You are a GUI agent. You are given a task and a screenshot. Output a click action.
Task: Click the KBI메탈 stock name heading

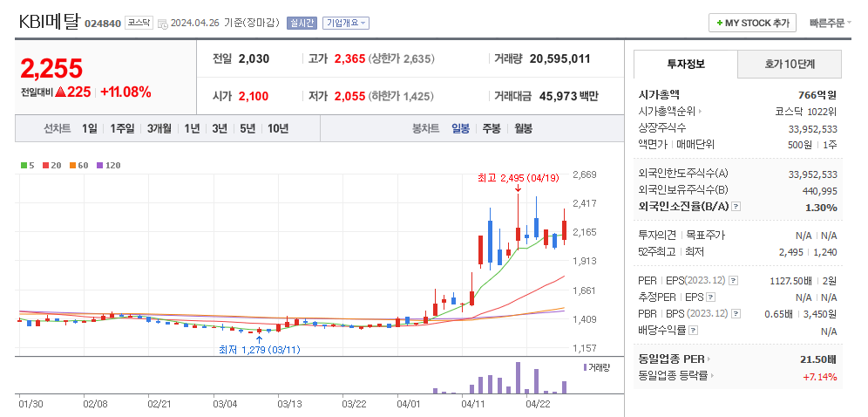pos(50,22)
